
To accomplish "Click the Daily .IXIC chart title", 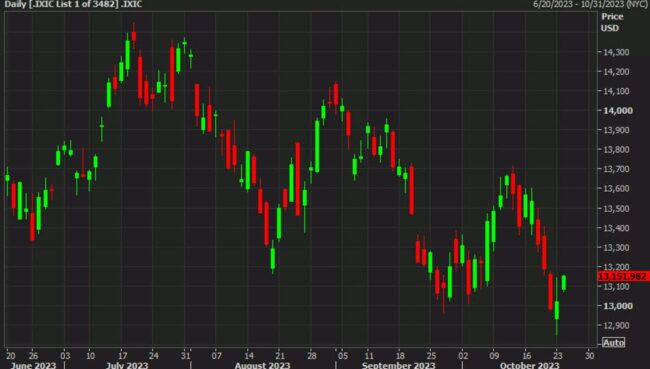I will pyautogui.click(x=73, y=5).
